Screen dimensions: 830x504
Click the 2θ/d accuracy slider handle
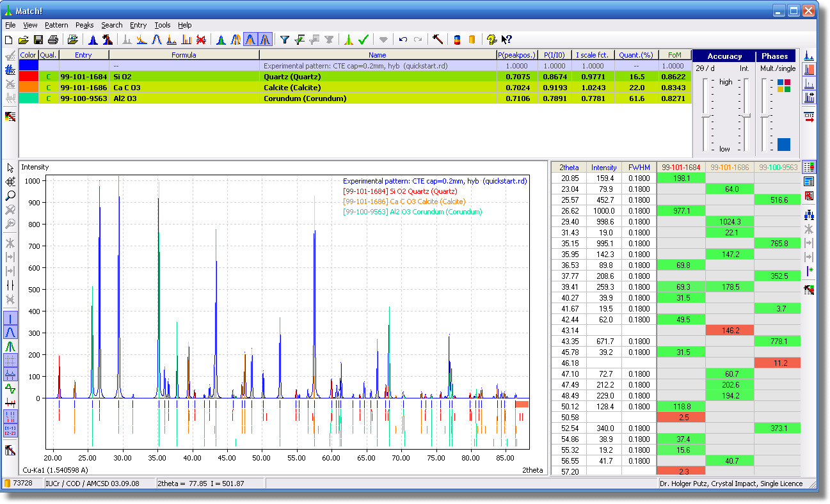tap(706, 116)
